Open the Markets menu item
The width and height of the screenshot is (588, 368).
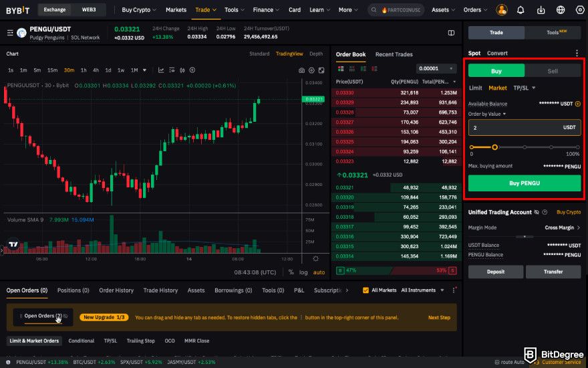tap(176, 10)
